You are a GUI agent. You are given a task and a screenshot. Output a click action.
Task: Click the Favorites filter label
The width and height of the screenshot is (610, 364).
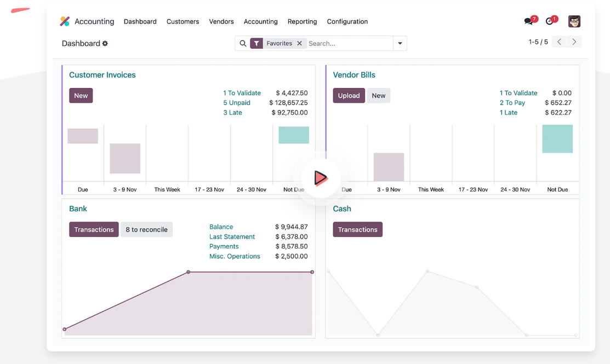point(280,43)
